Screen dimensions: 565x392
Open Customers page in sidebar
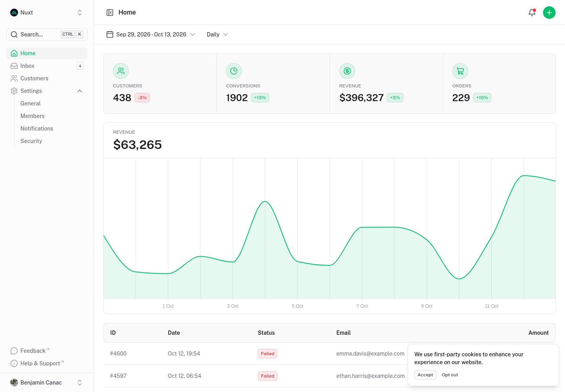coord(47,78)
